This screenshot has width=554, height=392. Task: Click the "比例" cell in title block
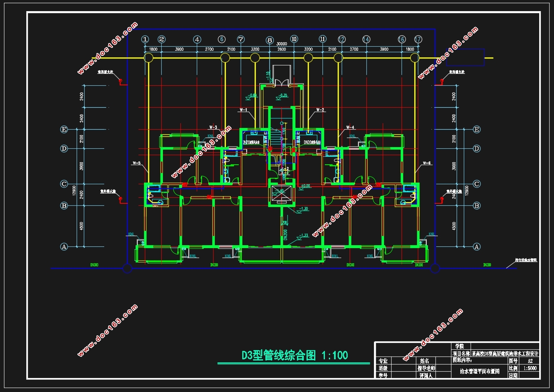[x=513, y=368]
